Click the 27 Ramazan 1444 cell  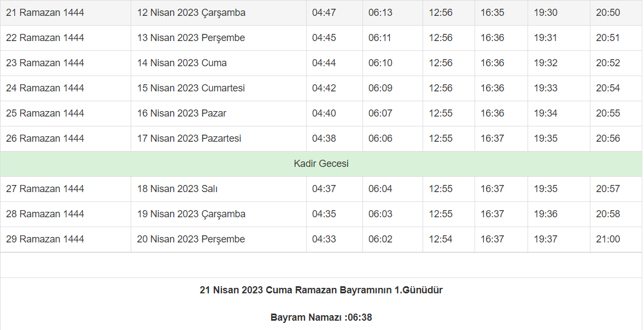point(45,189)
